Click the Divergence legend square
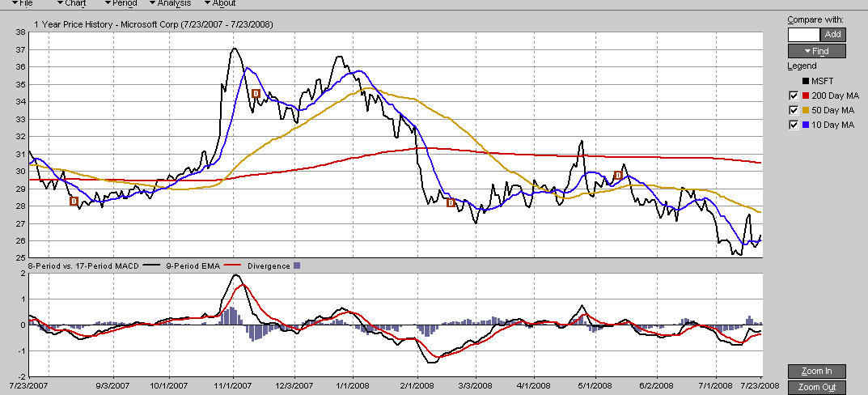This screenshot has width=868, height=395. 297,266
